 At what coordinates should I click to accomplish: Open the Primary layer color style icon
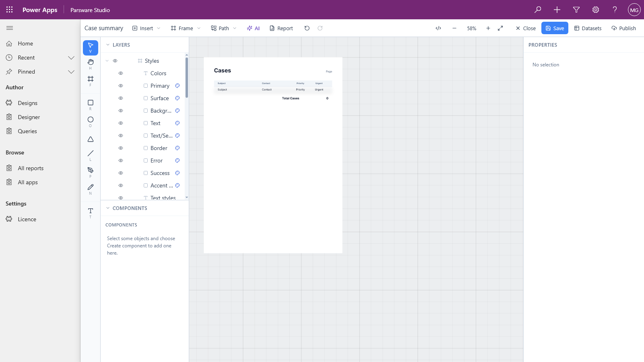pos(178,86)
